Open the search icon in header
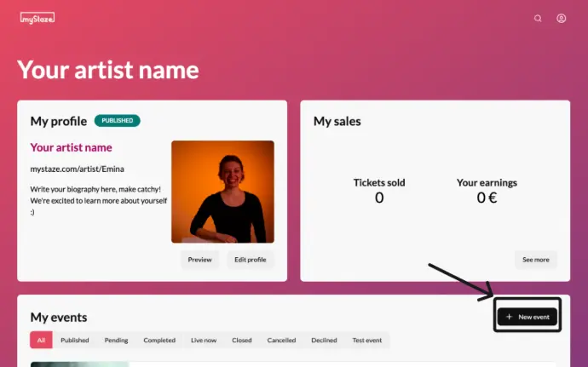This screenshot has width=588, height=367. click(538, 18)
